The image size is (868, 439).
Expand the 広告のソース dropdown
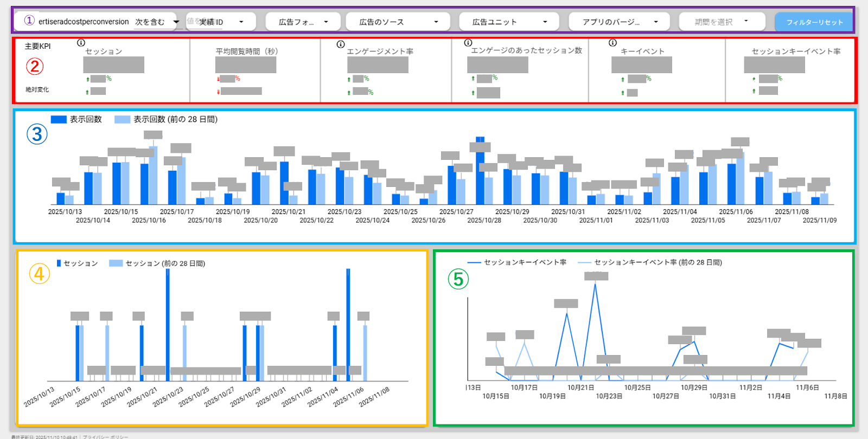398,22
